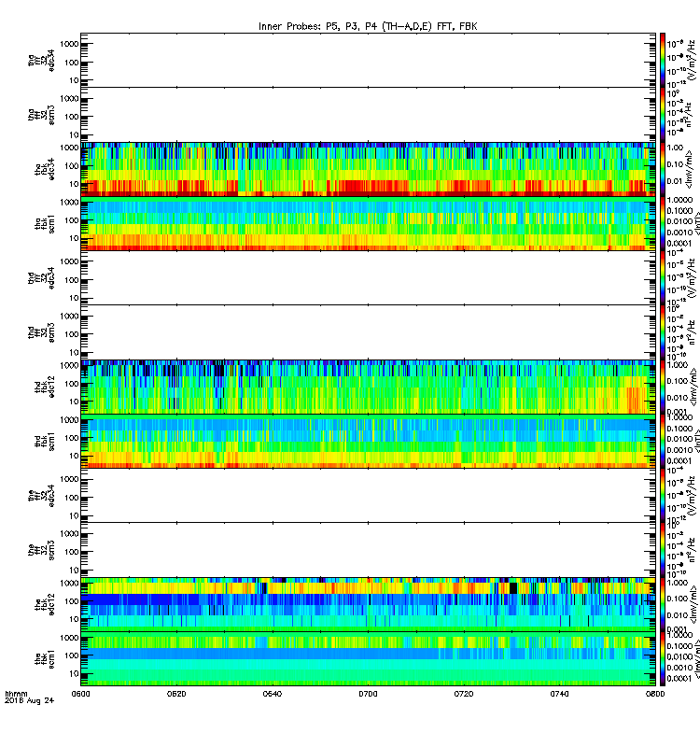Click the thd fbk edc12 spectrogram panel
This screenshot has width=700, height=747.
[x=368, y=387]
